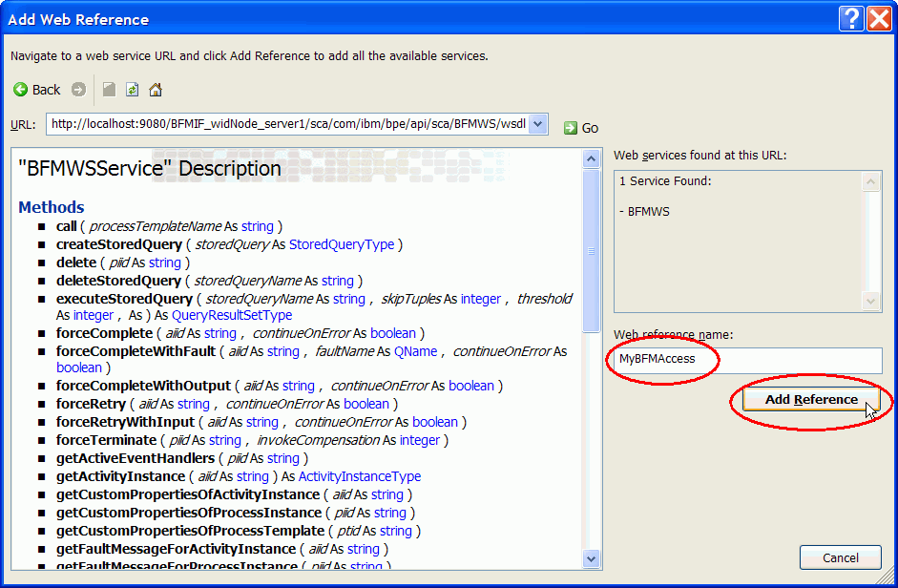Click boolean link in forceCompleteWithOutput method
Screen dimensions: 898x588
click(x=470, y=386)
